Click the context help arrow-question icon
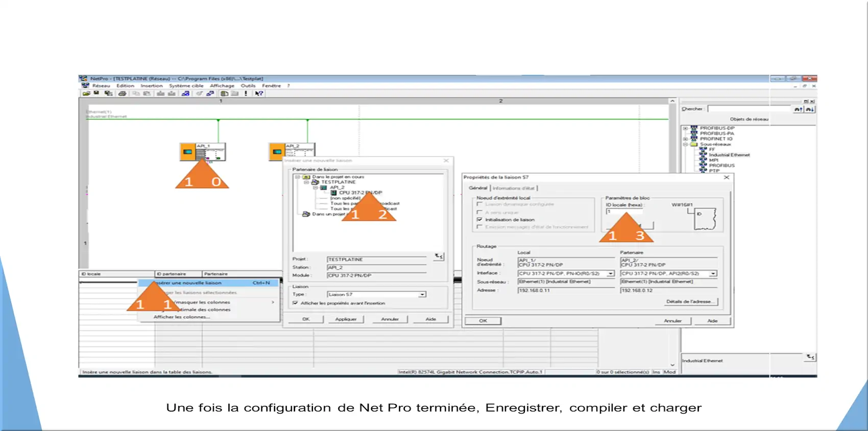868x431 pixels. (259, 93)
